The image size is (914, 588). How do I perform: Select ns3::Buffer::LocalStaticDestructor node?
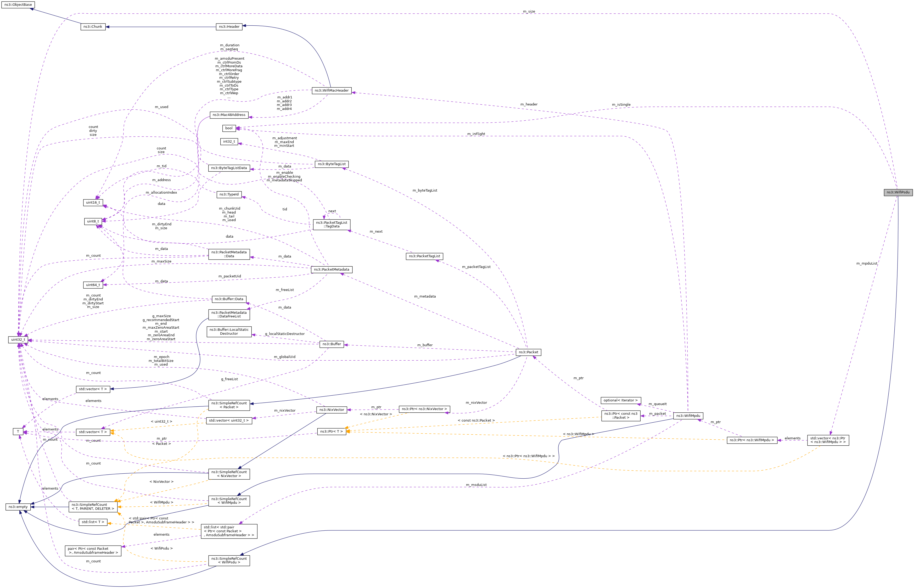pos(229,332)
